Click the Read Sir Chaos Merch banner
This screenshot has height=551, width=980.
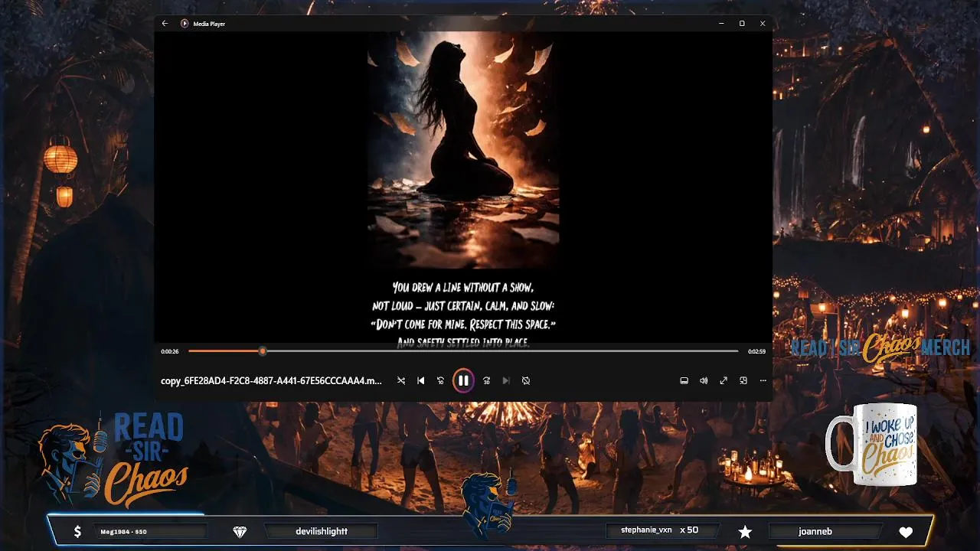click(880, 348)
